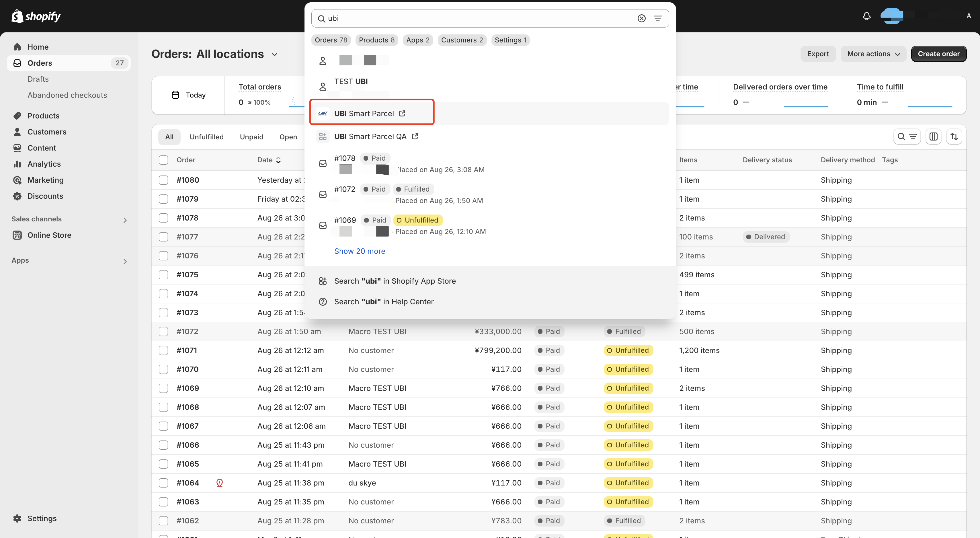Expand the All locations dropdown chevron
The height and width of the screenshot is (538, 980).
pyautogui.click(x=274, y=54)
